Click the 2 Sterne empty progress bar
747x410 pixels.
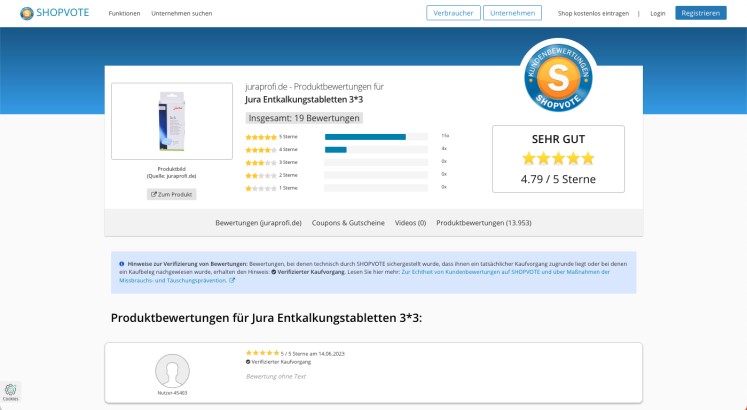376,175
